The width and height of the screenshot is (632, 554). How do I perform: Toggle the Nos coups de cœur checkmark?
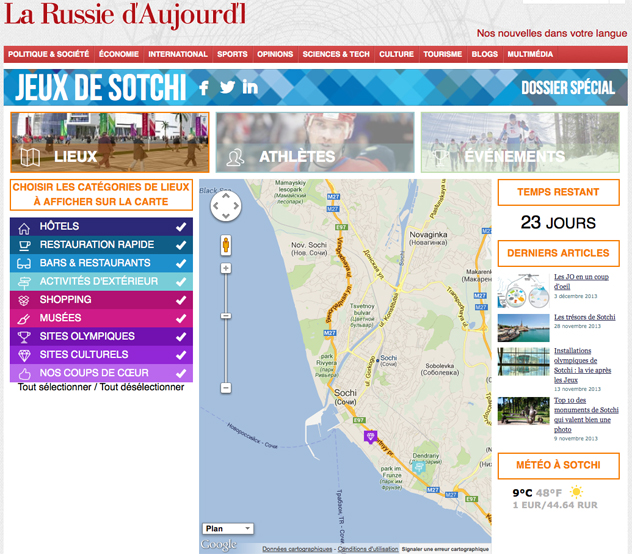(181, 373)
